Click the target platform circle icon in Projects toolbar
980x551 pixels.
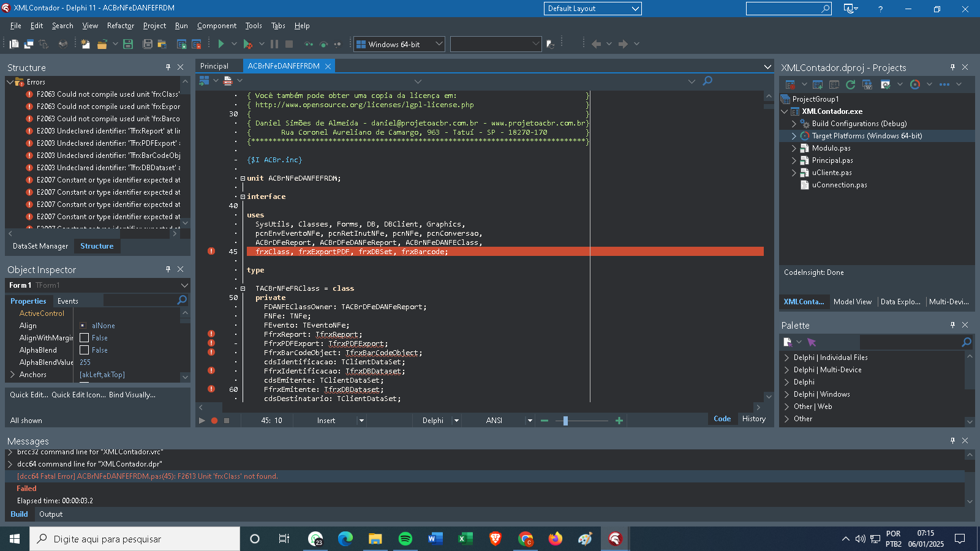tap(915, 84)
